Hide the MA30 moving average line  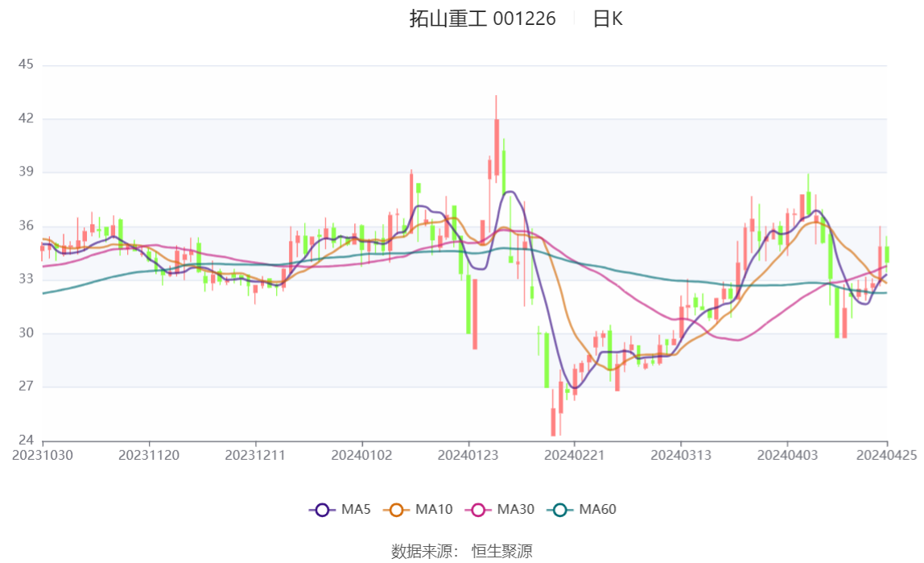pos(478,509)
